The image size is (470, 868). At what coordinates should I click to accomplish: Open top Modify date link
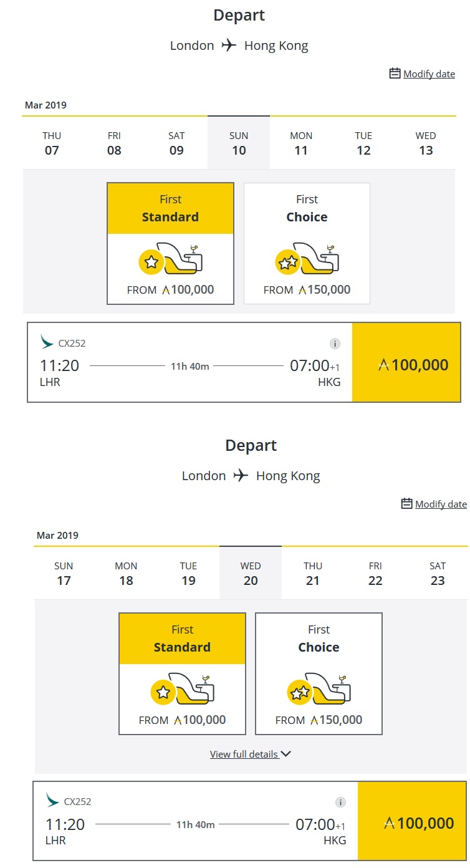click(x=429, y=74)
